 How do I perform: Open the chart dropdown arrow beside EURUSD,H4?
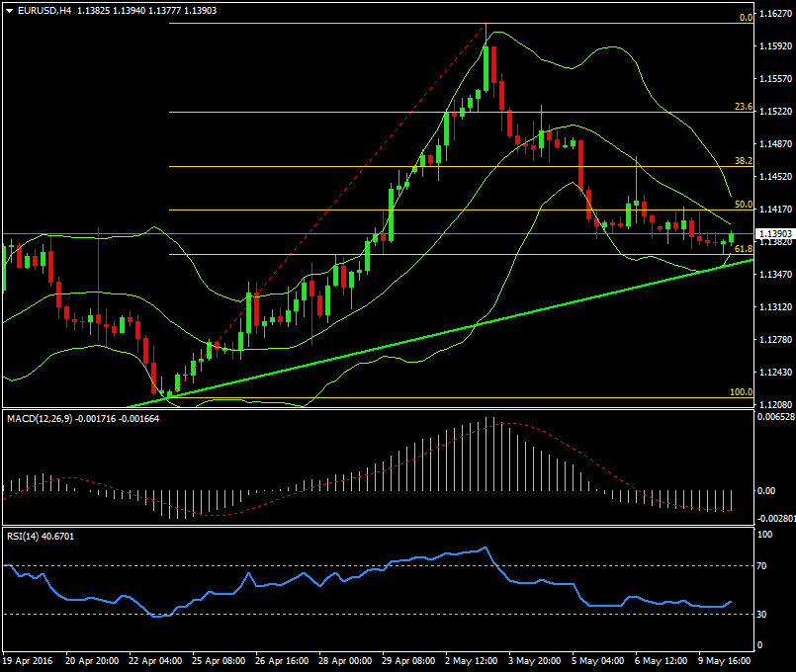tap(9, 10)
